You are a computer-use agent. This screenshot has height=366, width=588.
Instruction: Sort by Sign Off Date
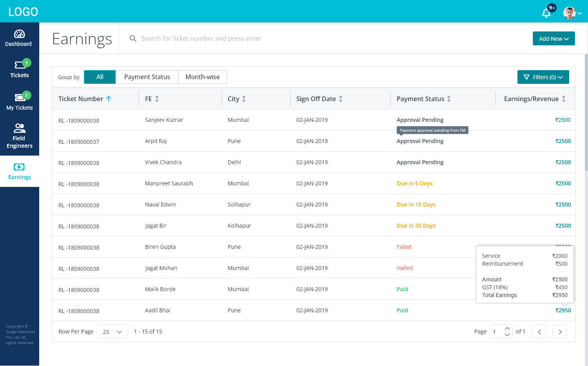point(341,99)
